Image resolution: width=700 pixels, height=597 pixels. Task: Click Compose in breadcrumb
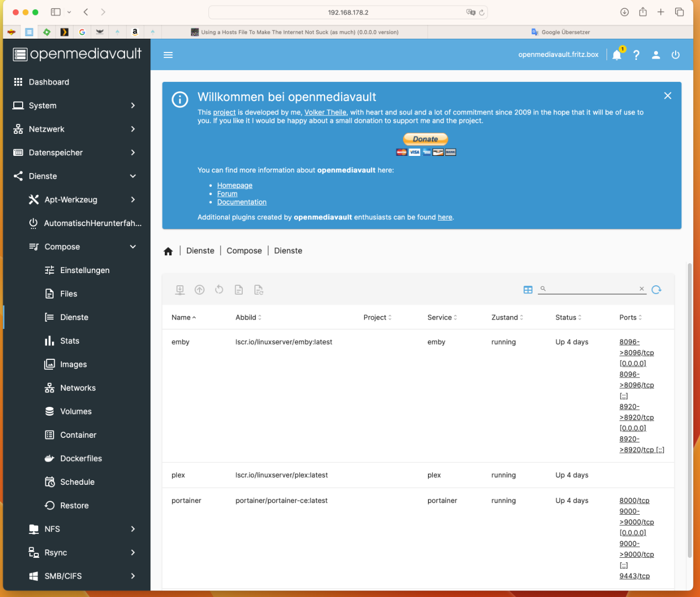pos(244,251)
